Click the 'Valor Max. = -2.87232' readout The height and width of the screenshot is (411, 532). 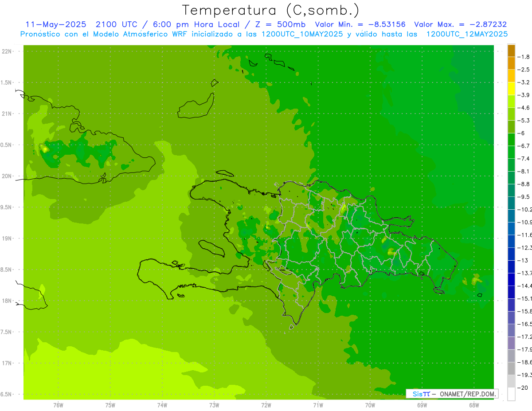(460, 24)
